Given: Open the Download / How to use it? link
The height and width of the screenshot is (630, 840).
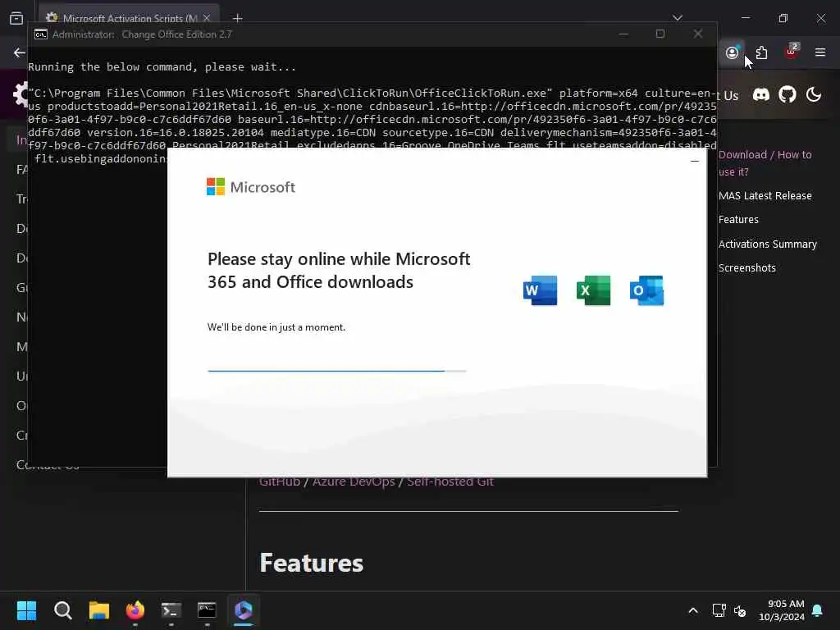Looking at the screenshot, I should (x=765, y=163).
